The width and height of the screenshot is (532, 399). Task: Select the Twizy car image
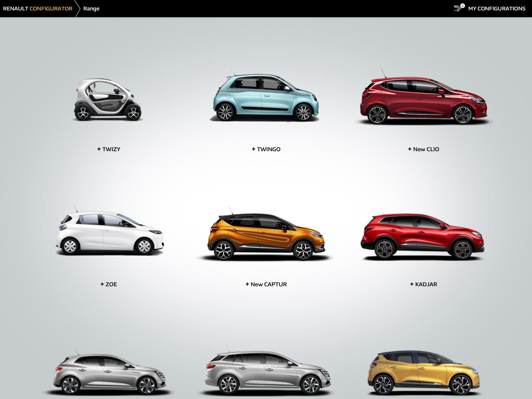coord(108,100)
